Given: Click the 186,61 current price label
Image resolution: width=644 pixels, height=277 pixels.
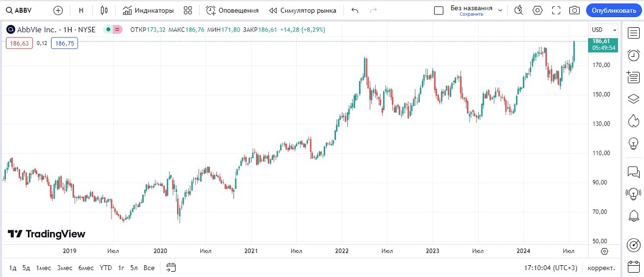Looking at the screenshot, I should (x=601, y=41).
